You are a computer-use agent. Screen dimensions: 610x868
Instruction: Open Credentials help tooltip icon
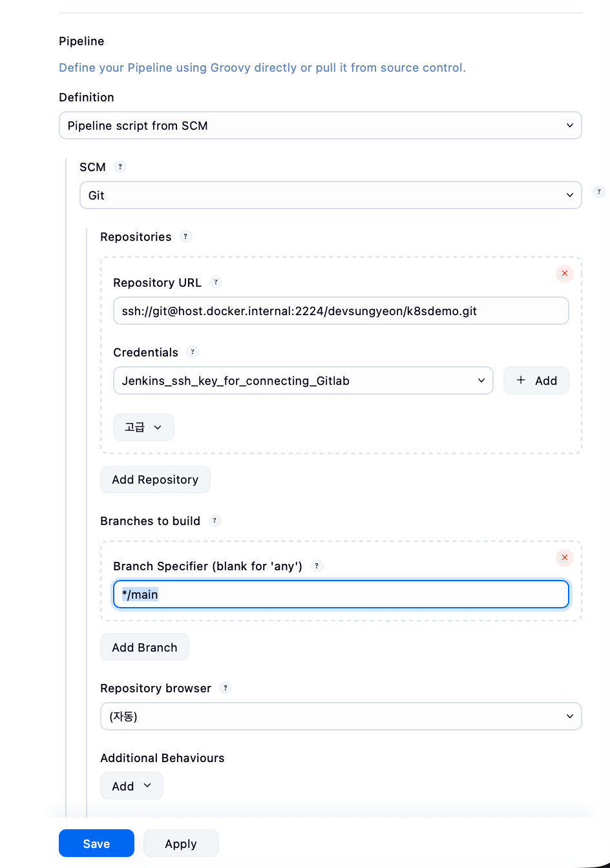coord(193,352)
